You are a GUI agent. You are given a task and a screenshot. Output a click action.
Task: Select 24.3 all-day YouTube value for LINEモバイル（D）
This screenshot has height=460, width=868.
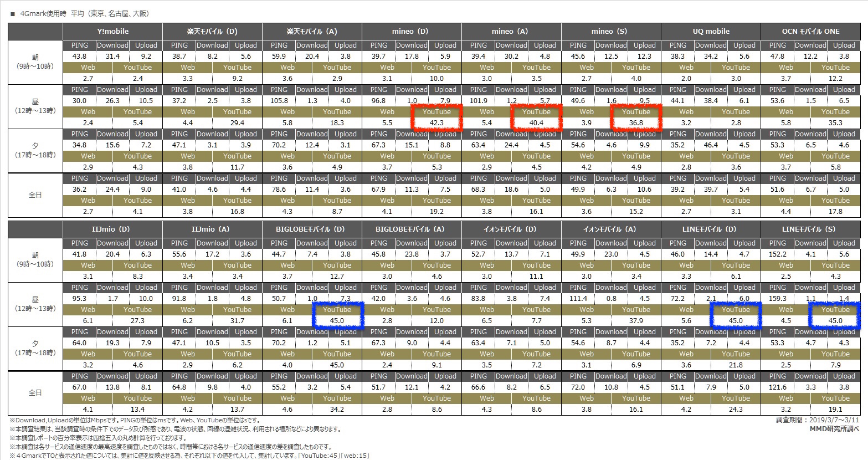pos(736,410)
